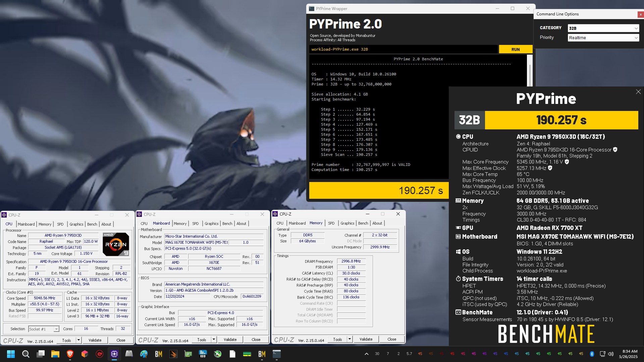The width and height of the screenshot is (644, 362).
Task: Open the Windows Start menu
Action: [x=11, y=354]
